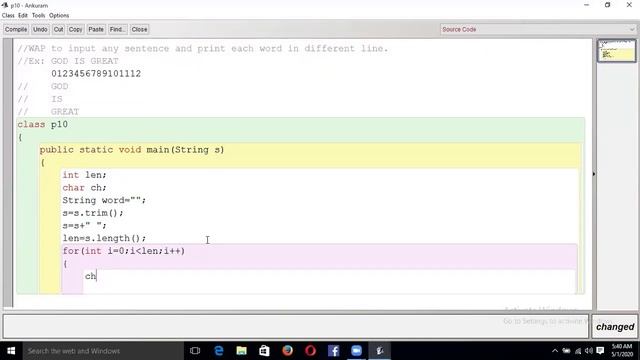640x360 pixels.
Task: Click the line 'len=s.length();'
Action: tap(104, 238)
